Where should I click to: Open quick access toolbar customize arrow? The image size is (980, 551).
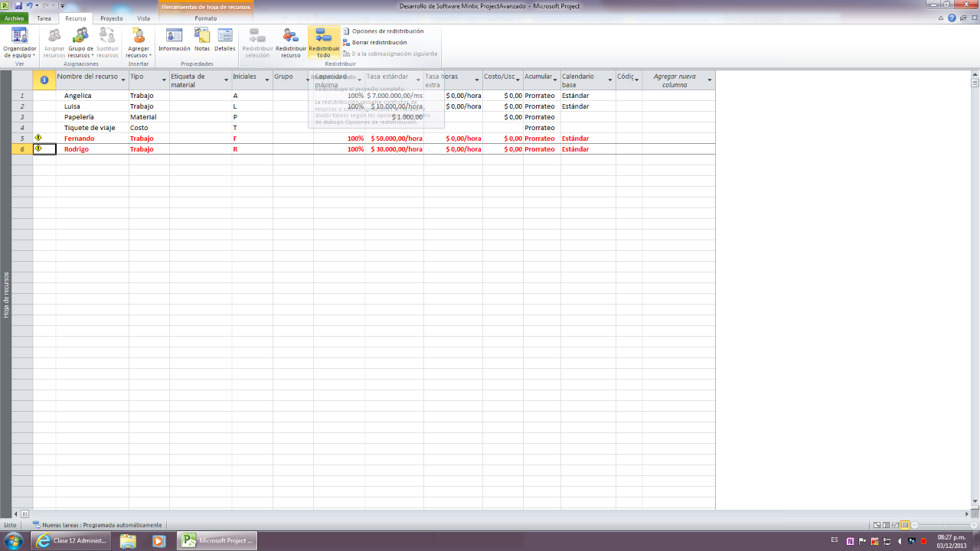coord(62,5)
